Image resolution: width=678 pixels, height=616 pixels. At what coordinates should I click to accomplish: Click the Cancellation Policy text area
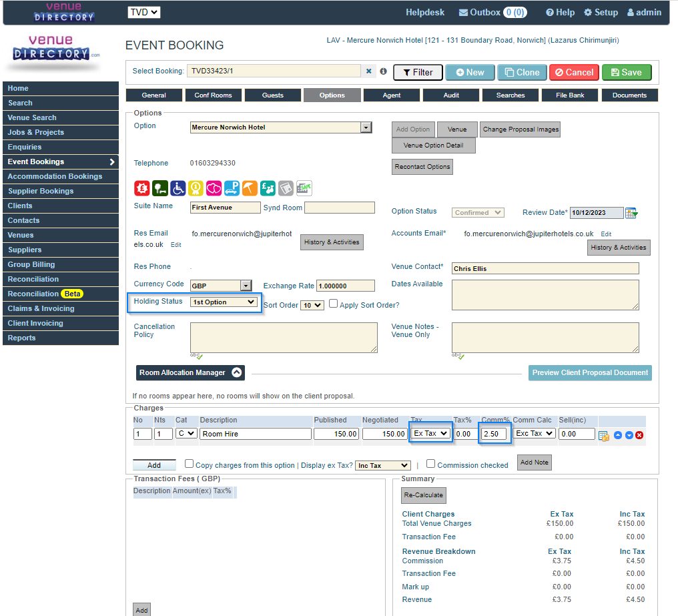tap(284, 338)
